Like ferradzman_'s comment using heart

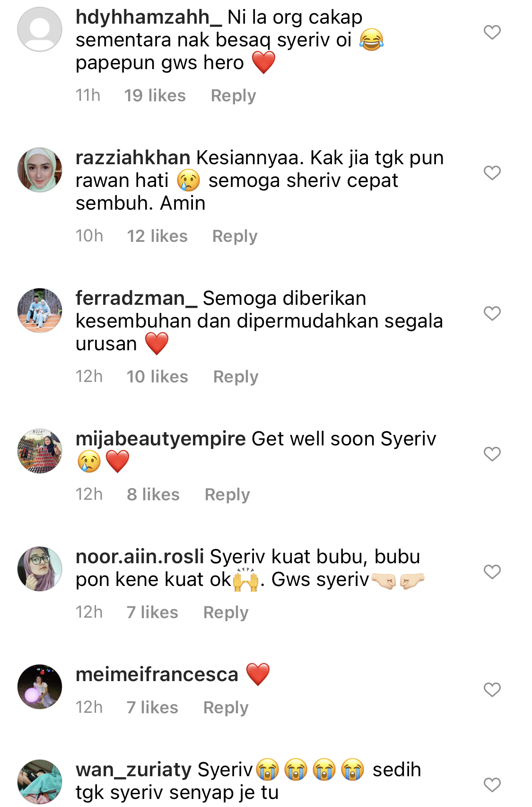coord(492,313)
